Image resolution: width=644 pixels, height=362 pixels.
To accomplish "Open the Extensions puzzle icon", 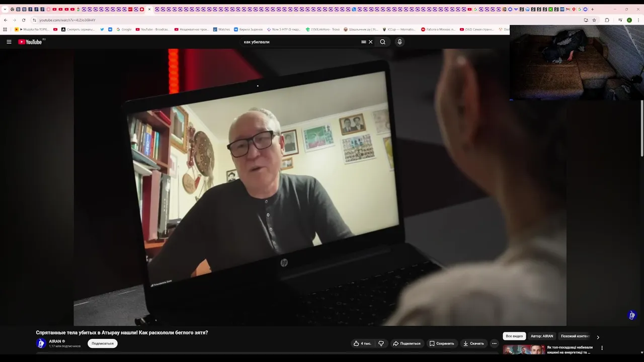I will [x=607, y=20].
